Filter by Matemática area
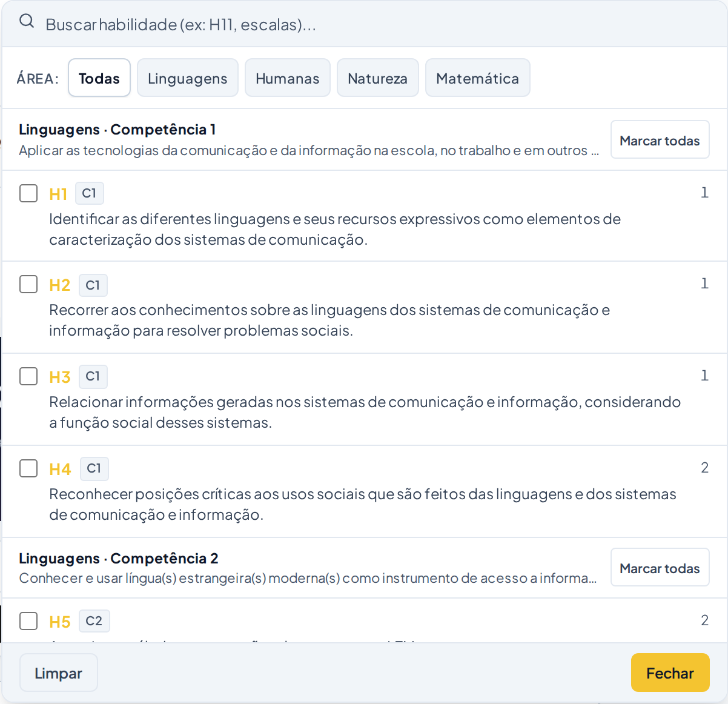The image size is (728, 704). pos(478,78)
